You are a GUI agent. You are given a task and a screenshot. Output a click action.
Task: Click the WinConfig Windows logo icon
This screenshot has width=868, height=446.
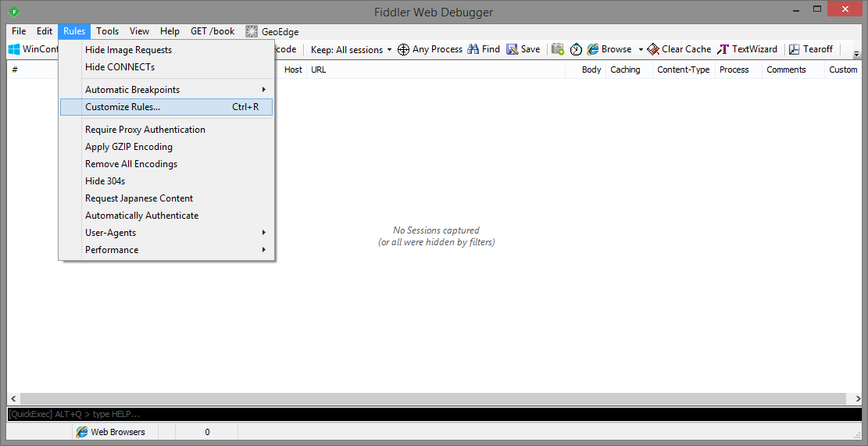[x=14, y=49]
